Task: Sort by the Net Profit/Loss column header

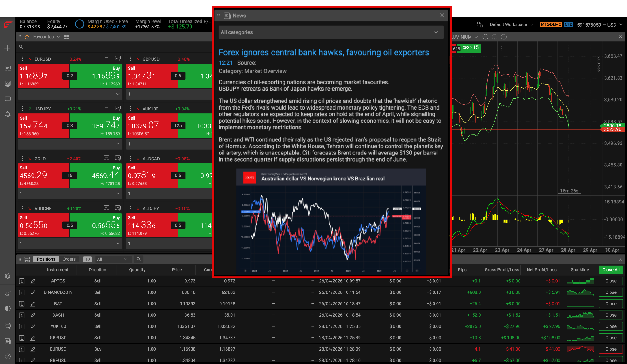Action: coord(542,270)
